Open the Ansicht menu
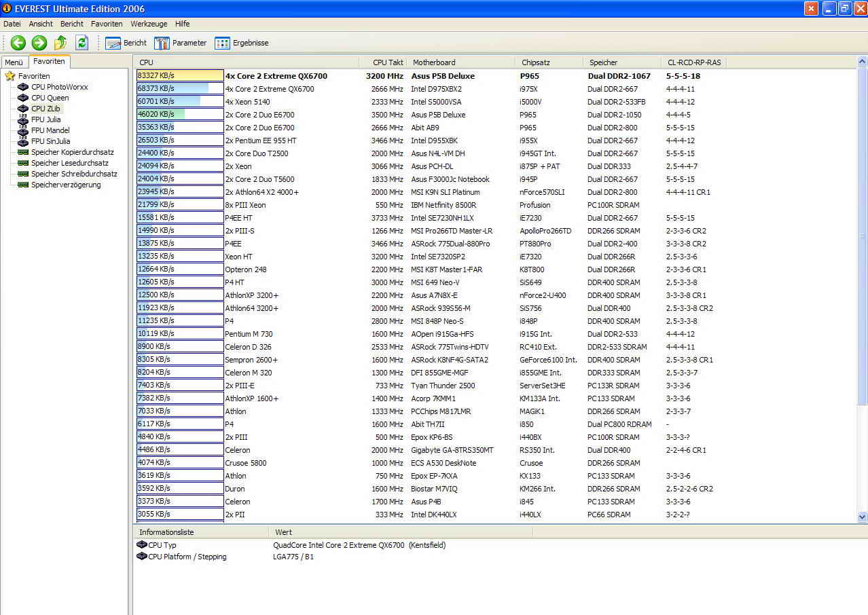This screenshot has width=868, height=615. click(41, 24)
